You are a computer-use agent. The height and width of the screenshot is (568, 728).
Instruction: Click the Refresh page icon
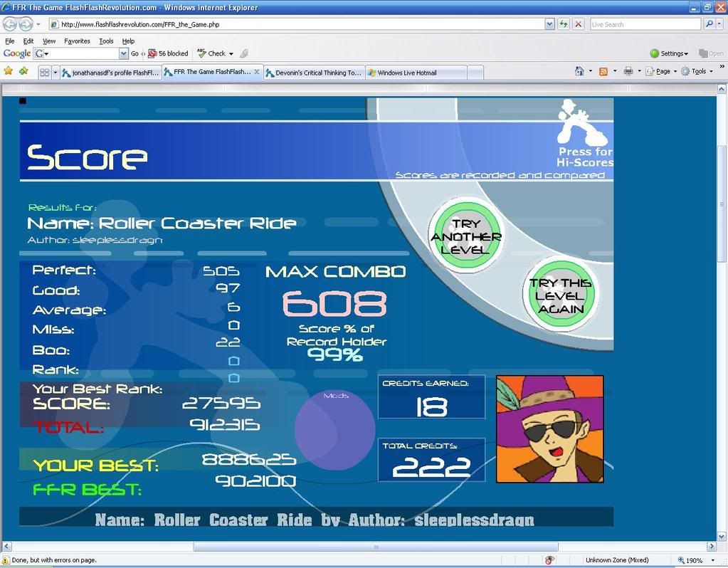click(564, 24)
